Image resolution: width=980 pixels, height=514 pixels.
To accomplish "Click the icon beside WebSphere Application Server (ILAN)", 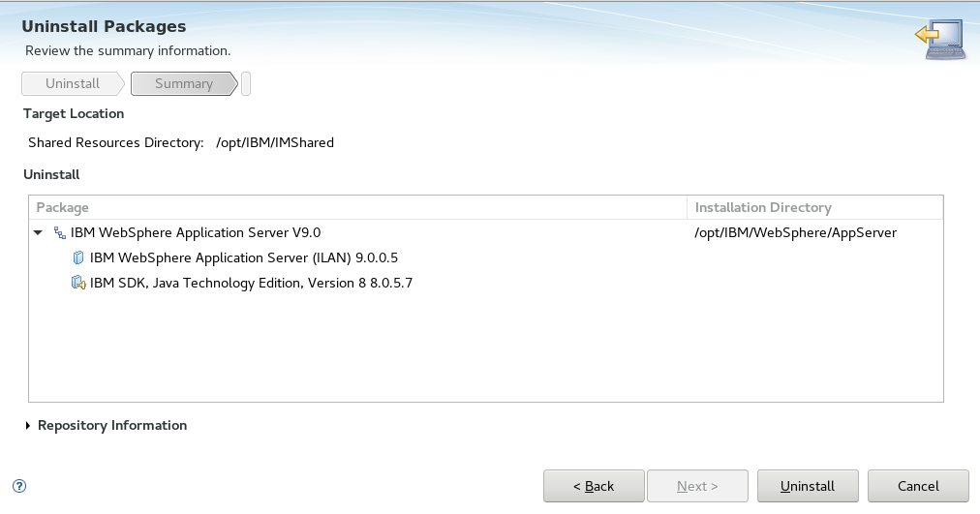I will 78,257.
